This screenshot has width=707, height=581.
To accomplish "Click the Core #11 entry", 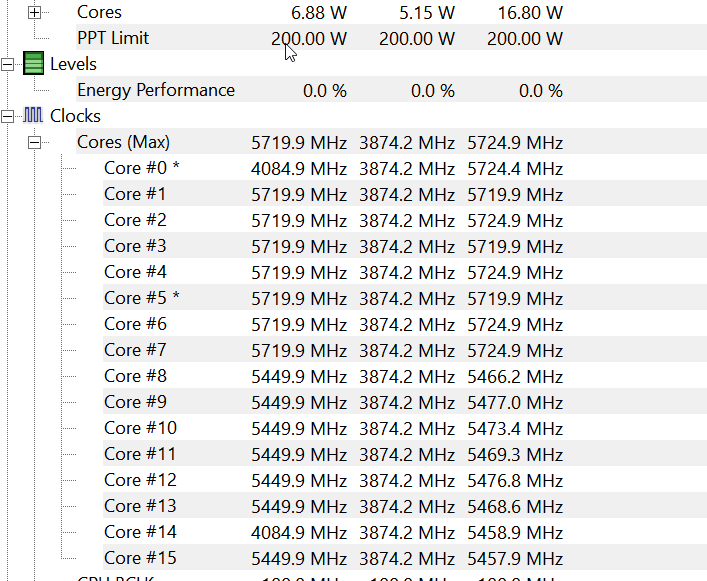I will [140, 454].
